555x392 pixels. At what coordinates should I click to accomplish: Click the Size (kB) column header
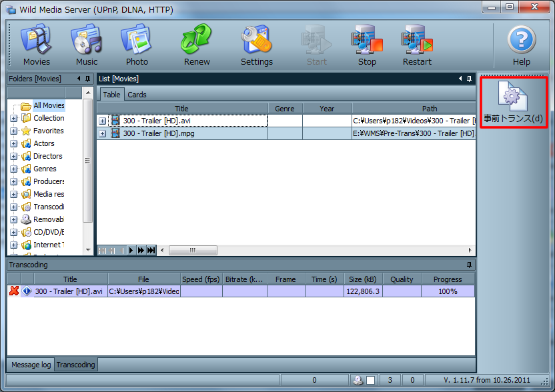tap(363, 279)
